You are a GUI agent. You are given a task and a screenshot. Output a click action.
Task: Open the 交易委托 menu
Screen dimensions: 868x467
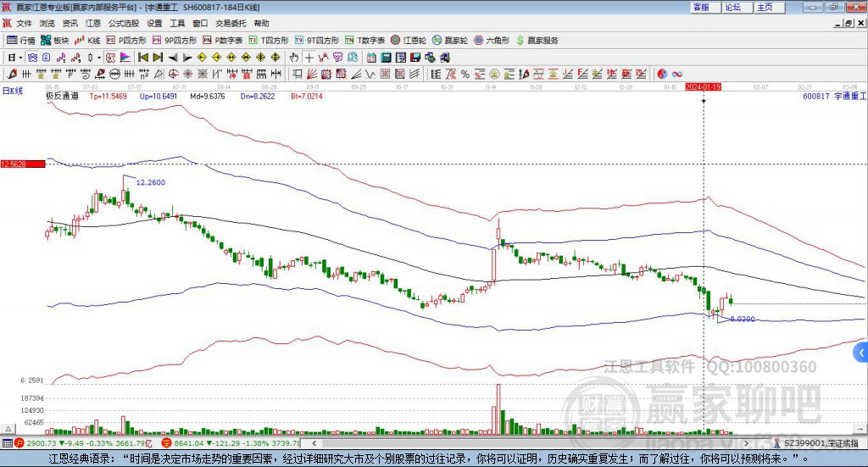tap(231, 23)
